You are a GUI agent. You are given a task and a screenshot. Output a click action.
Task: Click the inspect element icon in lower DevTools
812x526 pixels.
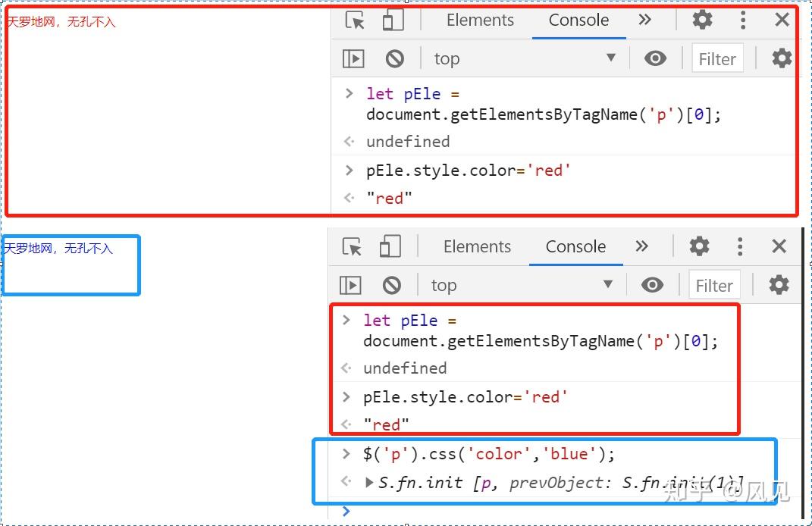352,246
